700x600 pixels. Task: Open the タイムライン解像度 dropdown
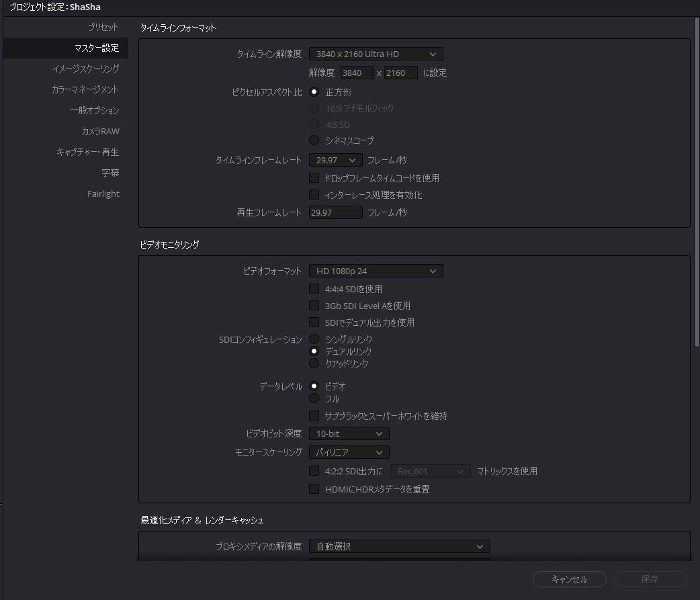click(376, 54)
